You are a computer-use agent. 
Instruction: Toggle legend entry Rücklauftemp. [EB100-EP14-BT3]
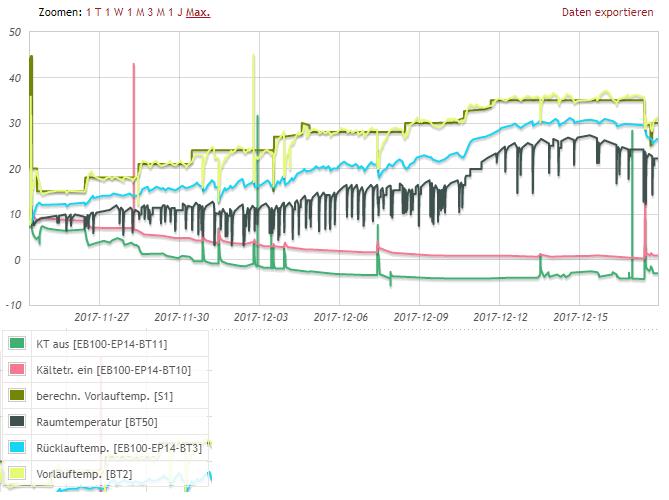119,448
